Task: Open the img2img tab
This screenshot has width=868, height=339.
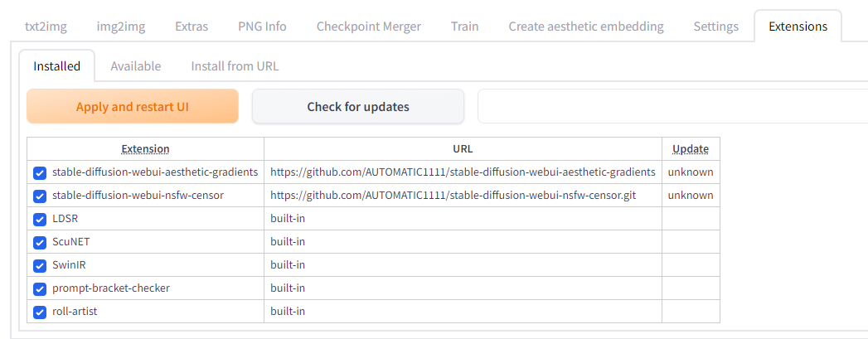Action: click(x=121, y=27)
